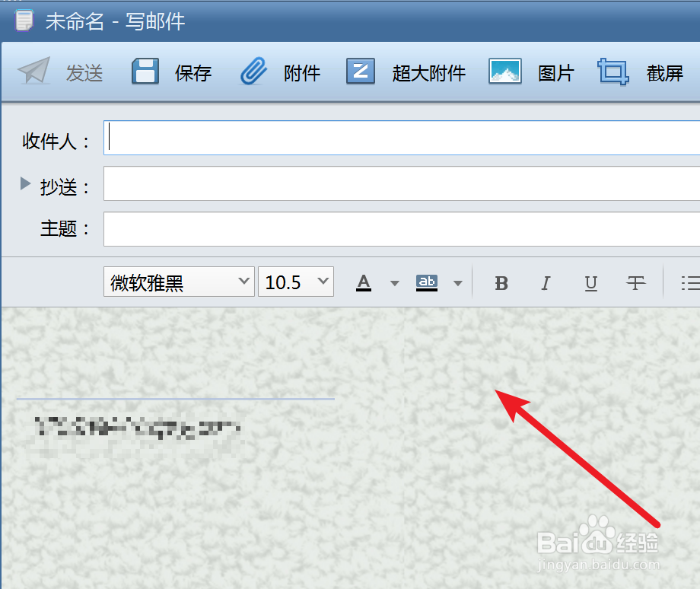The height and width of the screenshot is (589, 700).
Task: Take a screenshot using the 截屏 icon
Action: click(613, 71)
